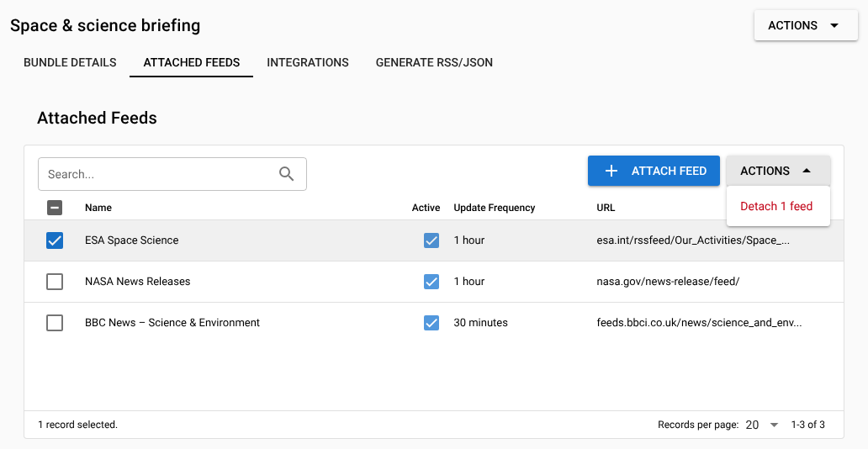Viewport: 868px width, 449px height.
Task: Click the search magnifier icon
Action: click(x=286, y=174)
